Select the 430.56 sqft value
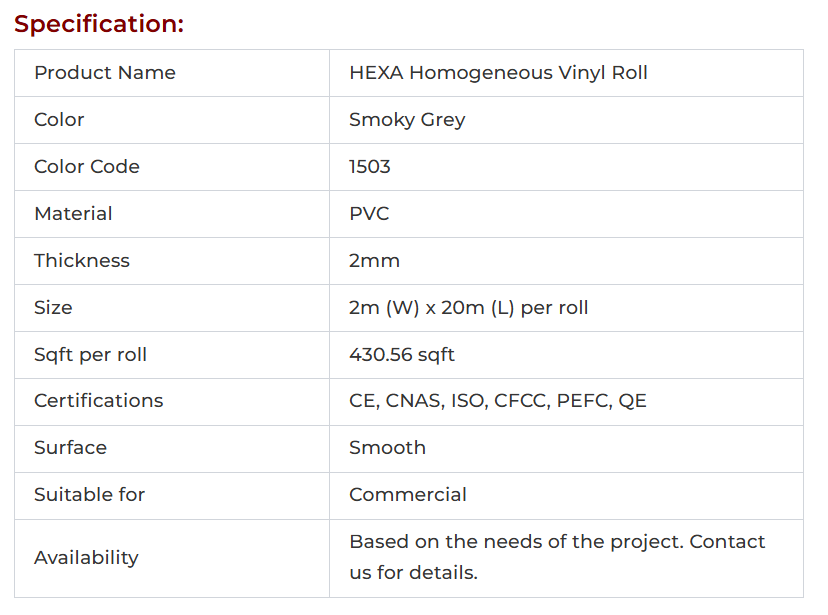 tap(402, 355)
